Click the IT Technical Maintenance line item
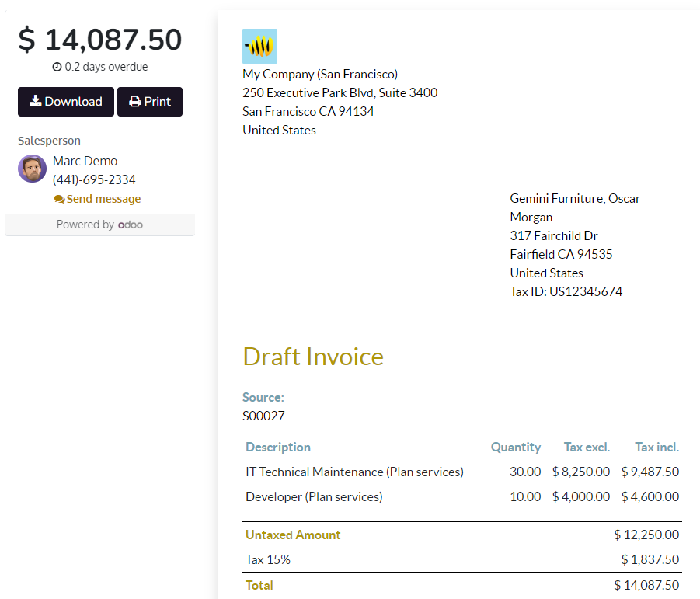The image size is (700, 599). point(354,472)
